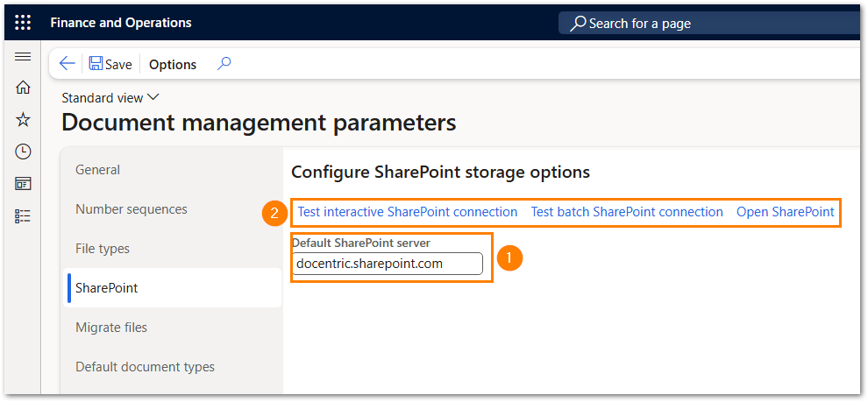This screenshot has width=868, height=402.
Task: Click the Default SharePoint server field
Action: pyautogui.click(x=388, y=264)
